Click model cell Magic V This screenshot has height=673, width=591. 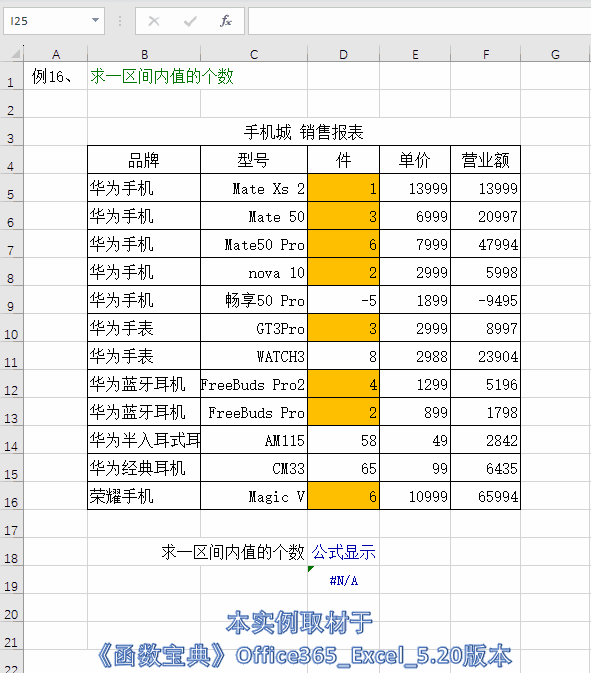tap(254, 496)
